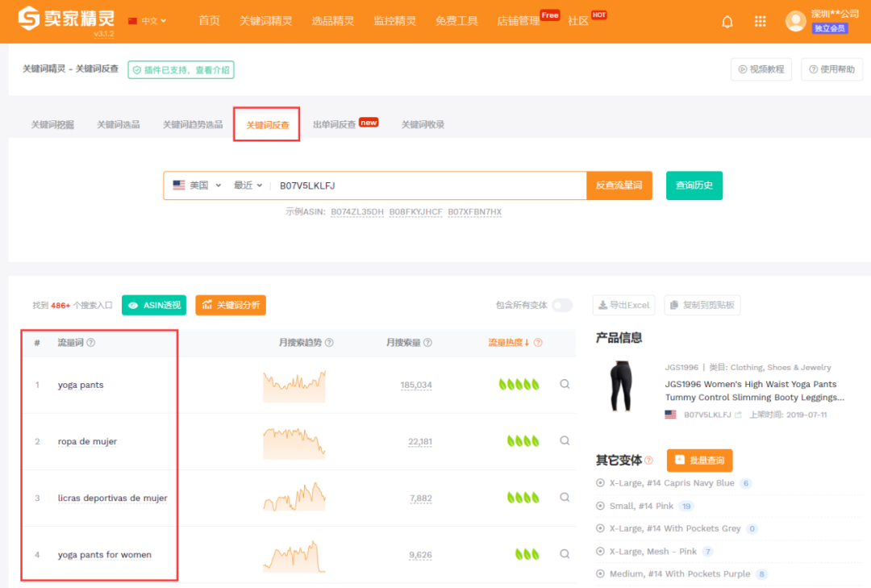Click search icon for licras deportivas de mujer
Screen dimensions: 871x588
point(565,498)
